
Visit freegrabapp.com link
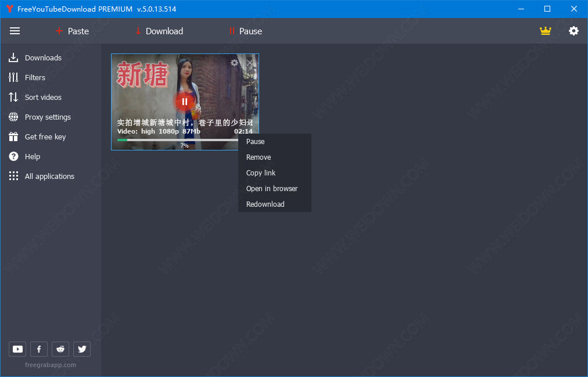point(50,365)
